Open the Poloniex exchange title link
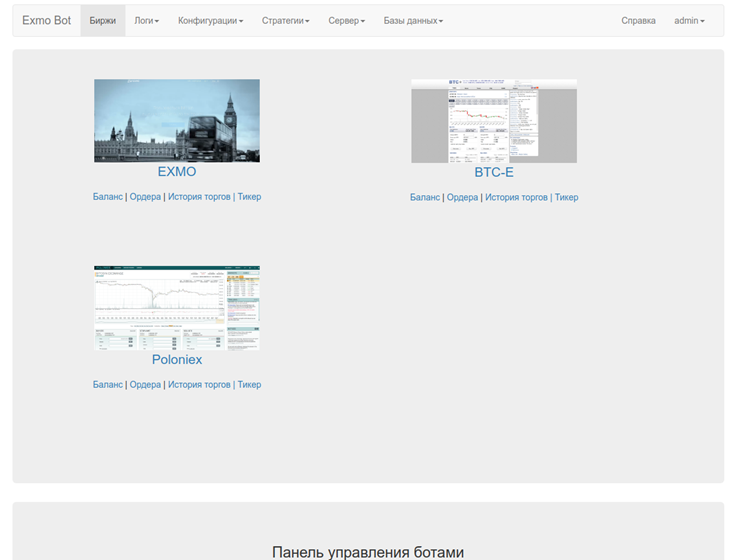 [x=177, y=360]
